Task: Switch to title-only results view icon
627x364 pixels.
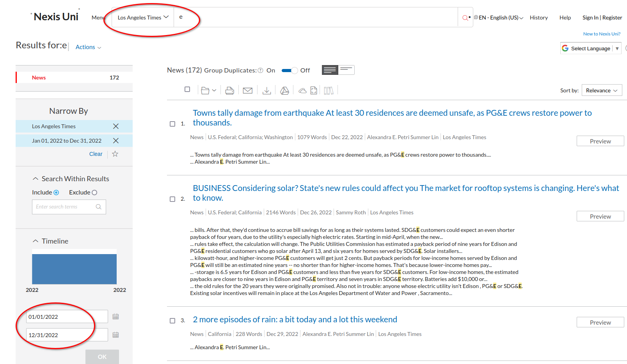Action: point(346,70)
